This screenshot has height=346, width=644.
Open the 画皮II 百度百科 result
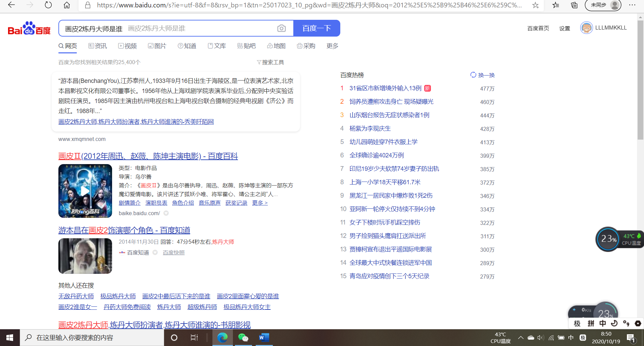[x=148, y=156]
